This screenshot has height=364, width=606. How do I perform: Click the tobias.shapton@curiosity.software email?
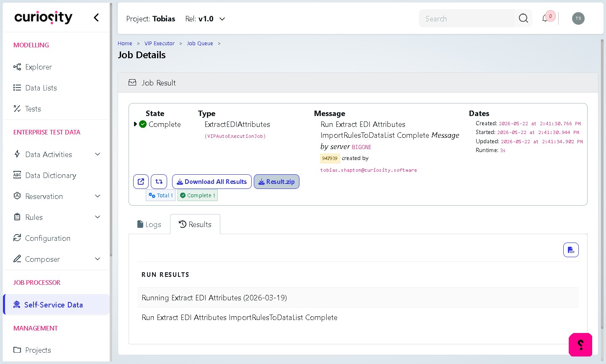(x=369, y=170)
